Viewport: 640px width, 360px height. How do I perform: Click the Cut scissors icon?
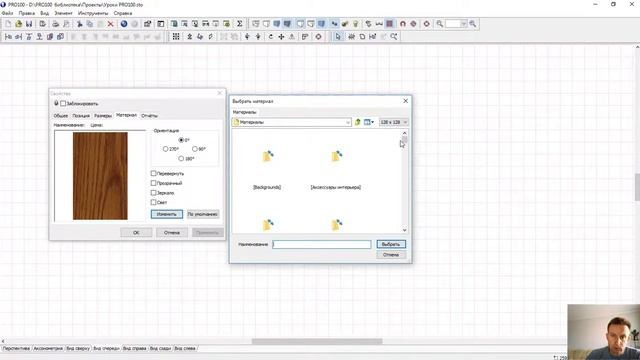(x=80, y=24)
